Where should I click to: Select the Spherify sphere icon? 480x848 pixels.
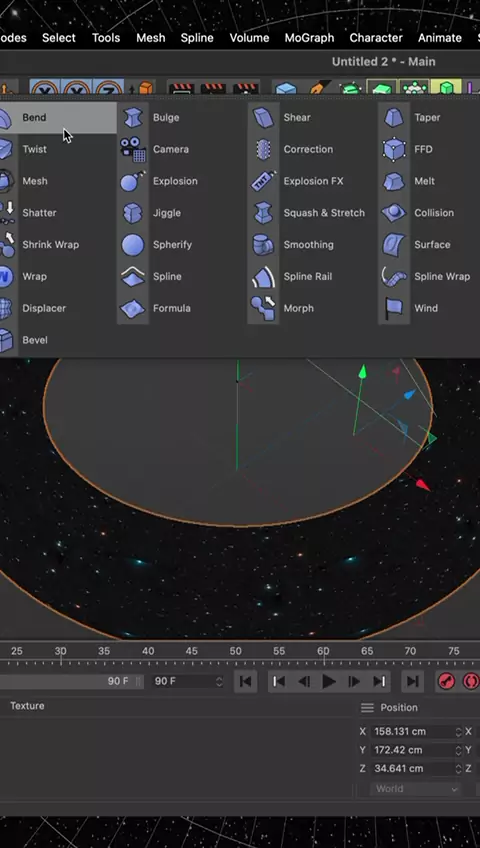(133, 244)
